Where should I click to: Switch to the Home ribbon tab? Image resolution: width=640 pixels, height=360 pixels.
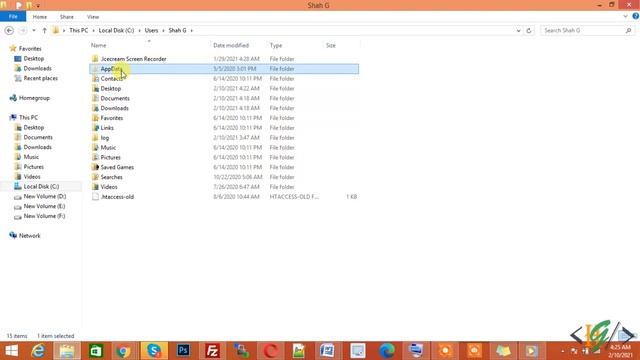(40, 17)
